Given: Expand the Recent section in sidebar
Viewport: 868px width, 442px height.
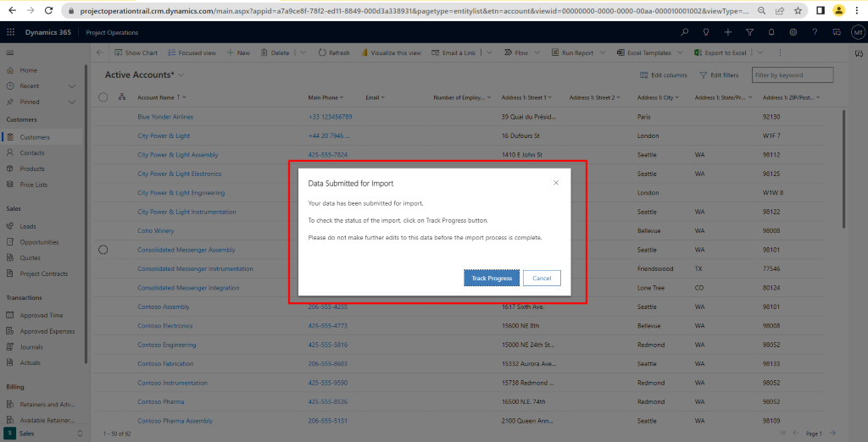Looking at the screenshot, I should tap(72, 86).
